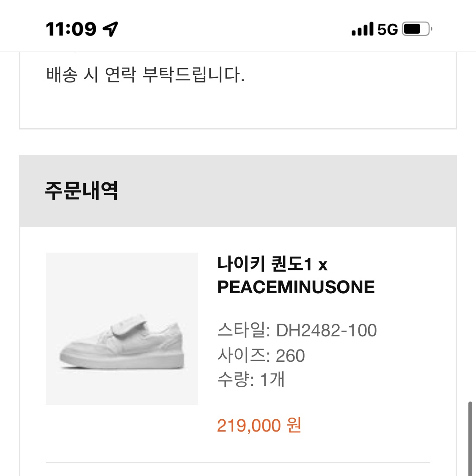This screenshot has width=476, height=476.
Task: Tap the gray 주문내역 header bar
Action: (x=238, y=191)
